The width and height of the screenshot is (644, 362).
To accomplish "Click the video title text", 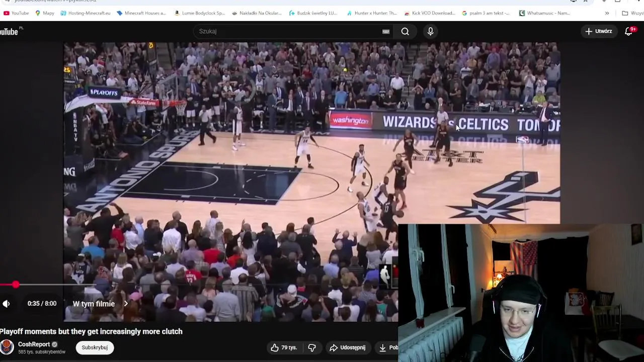I will tap(91, 331).
